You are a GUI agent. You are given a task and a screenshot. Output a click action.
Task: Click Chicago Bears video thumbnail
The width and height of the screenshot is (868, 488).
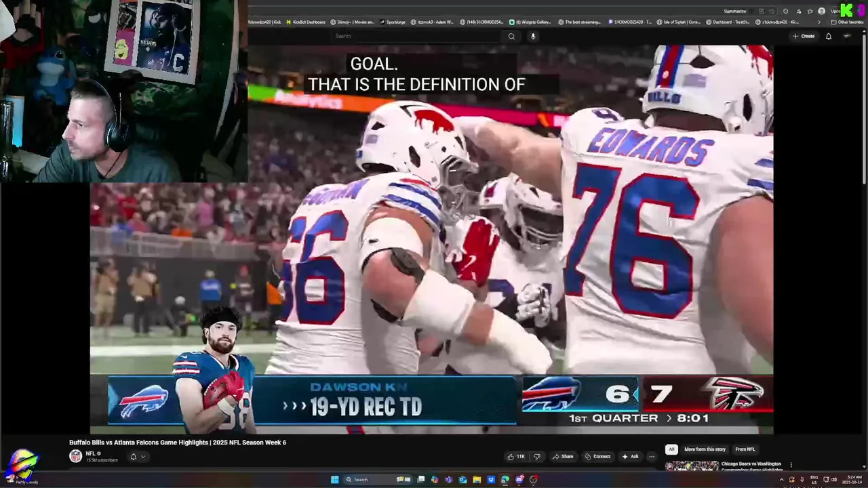tap(692, 466)
